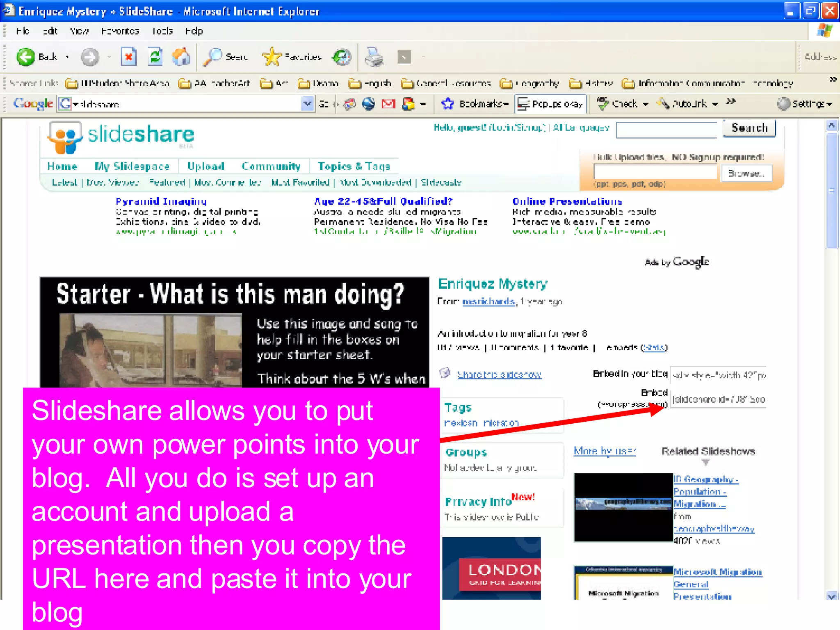Click the Geography Population Migration slideshow thumbnail

click(x=623, y=507)
